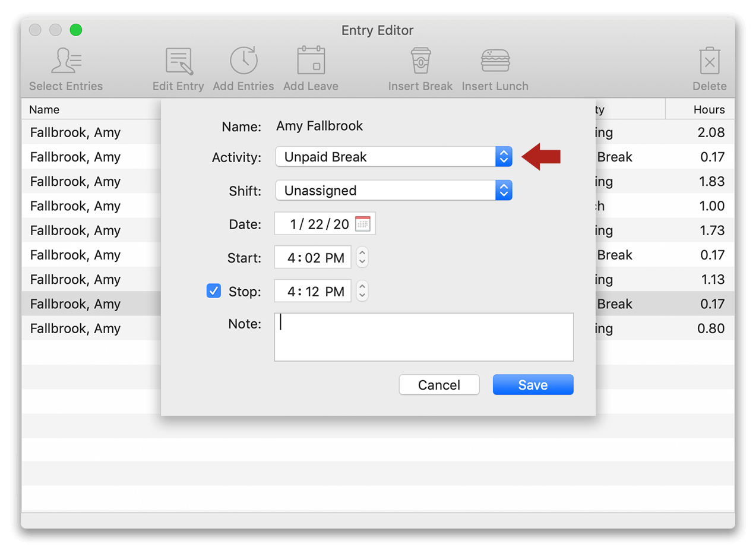Save the entry changes
The image size is (756, 547).
pos(533,385)
